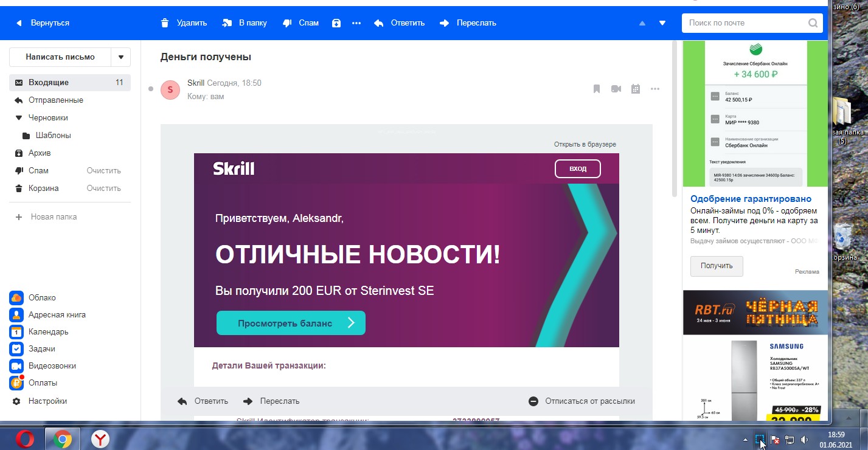Viewport: 868px width, 450px height.
Task: Open Видеозвонки in the sidebar
Action: pyautogui.click(x=43, y=366)
